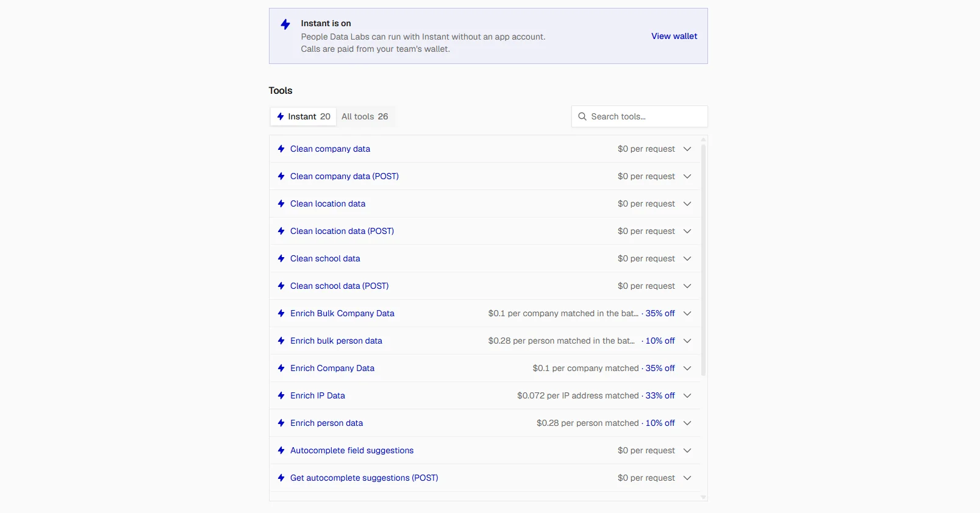Click the scrollbar down arrow of tools list
The height and width of the screenshot is (513, 980).
pyautogui.click(x=703, y=497)
